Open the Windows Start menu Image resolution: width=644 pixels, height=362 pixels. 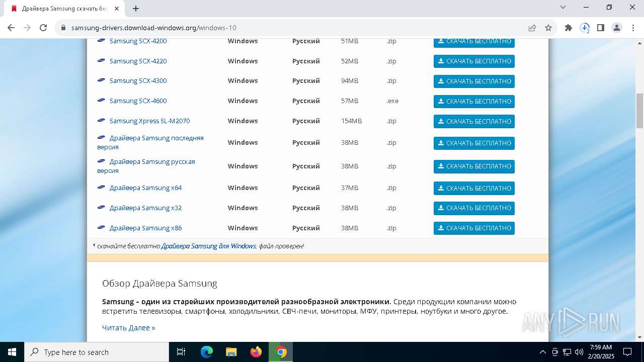[12, 352]
